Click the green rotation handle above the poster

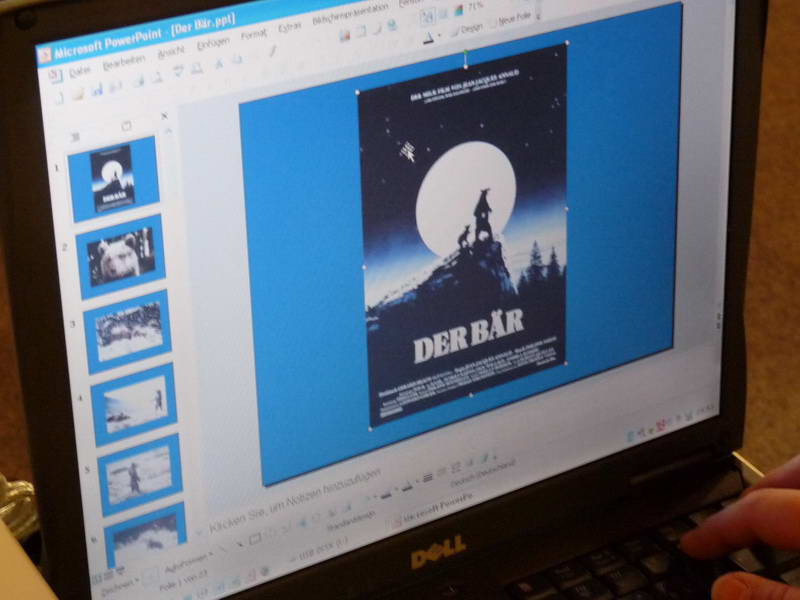coord(465,53)
